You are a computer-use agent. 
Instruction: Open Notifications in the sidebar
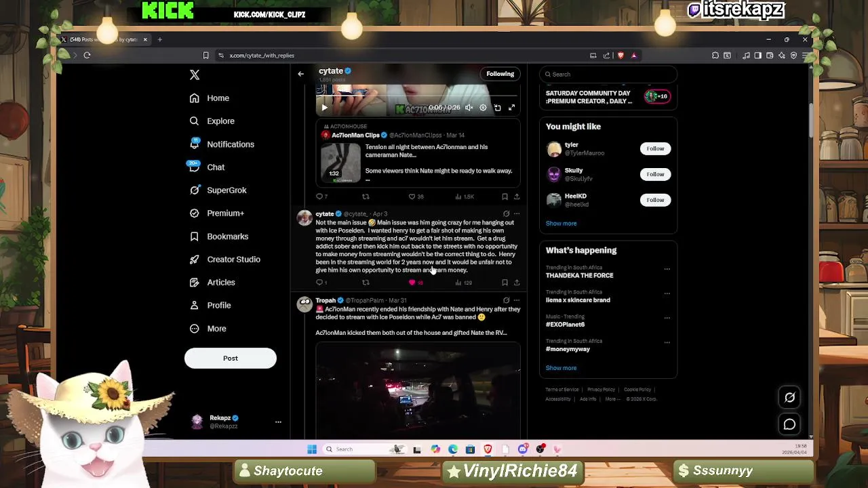pos(222,144)
